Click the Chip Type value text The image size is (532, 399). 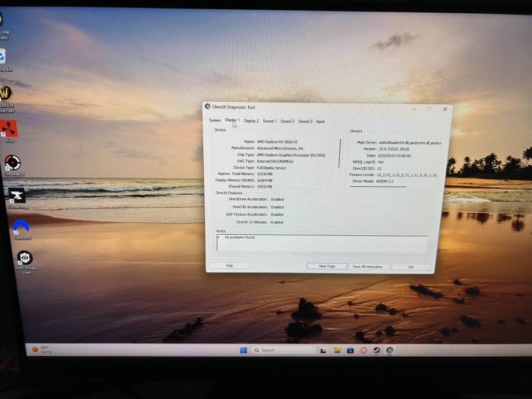coord(291,155)
